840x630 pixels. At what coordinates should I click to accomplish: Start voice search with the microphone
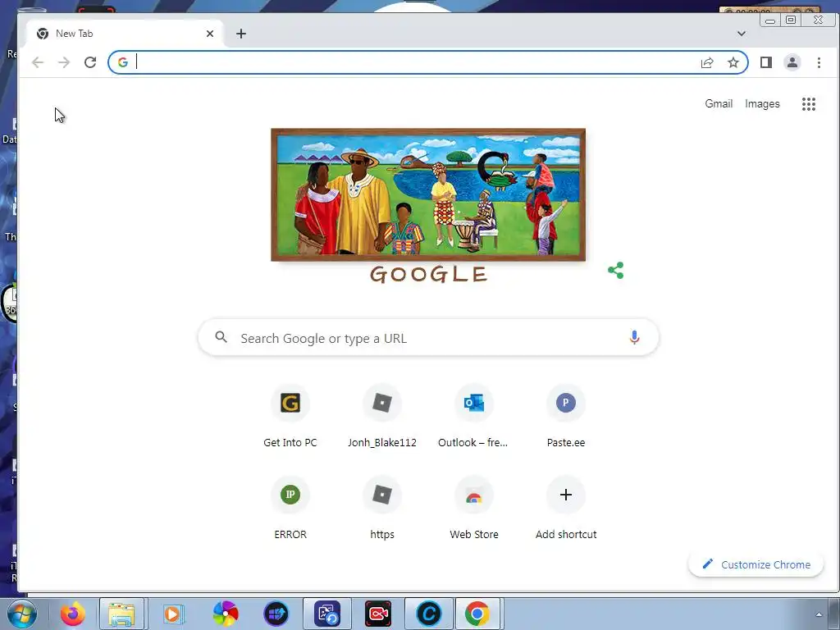634,337
